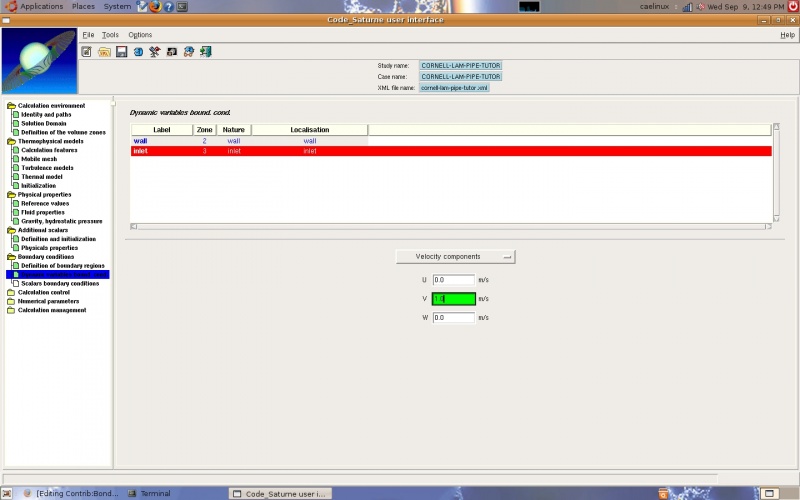The height and width of the screenshot is (500, 800).
Task: Click the page icon beside Identity and paths
Action: [16, 114]
